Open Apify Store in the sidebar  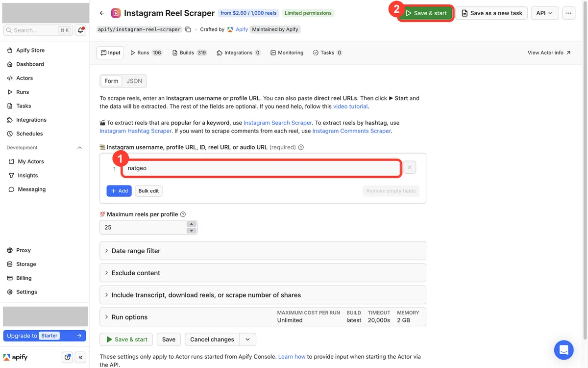[30, 50]
